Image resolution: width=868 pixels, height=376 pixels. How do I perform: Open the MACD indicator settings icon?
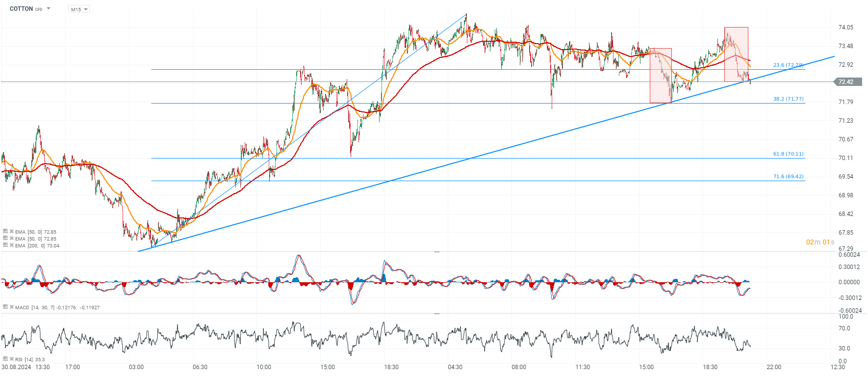5,307
